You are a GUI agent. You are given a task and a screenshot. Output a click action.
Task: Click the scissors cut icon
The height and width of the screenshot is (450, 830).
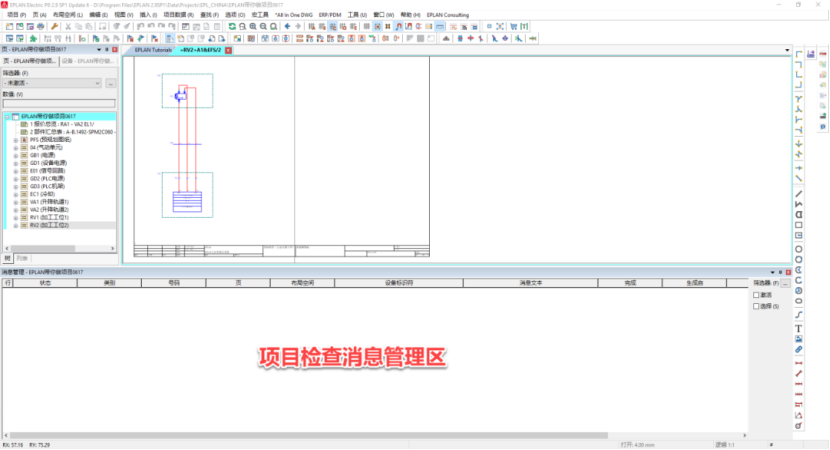(x=68, y=26)
